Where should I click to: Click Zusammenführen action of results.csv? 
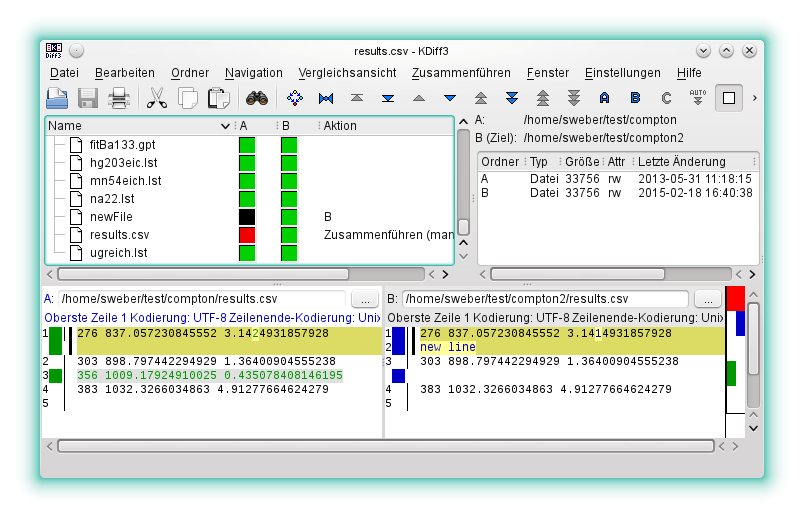tap(388, 234)
